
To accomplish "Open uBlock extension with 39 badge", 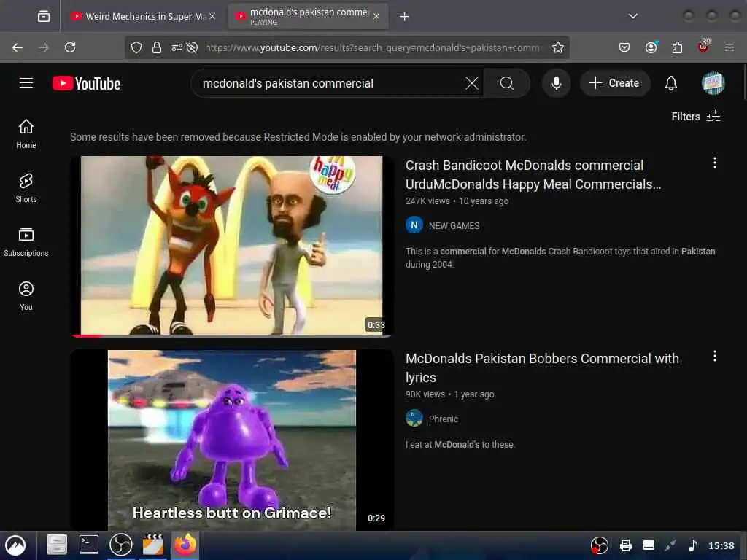I will click(x=704, y=46).
